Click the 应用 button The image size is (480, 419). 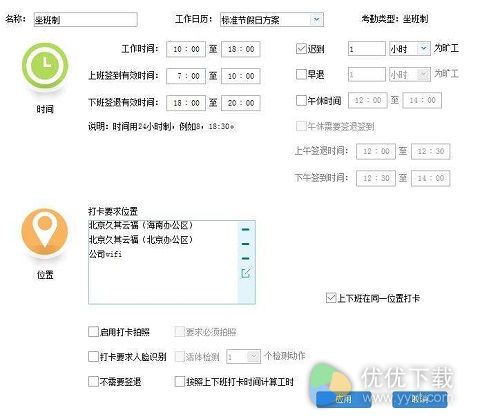343,399
